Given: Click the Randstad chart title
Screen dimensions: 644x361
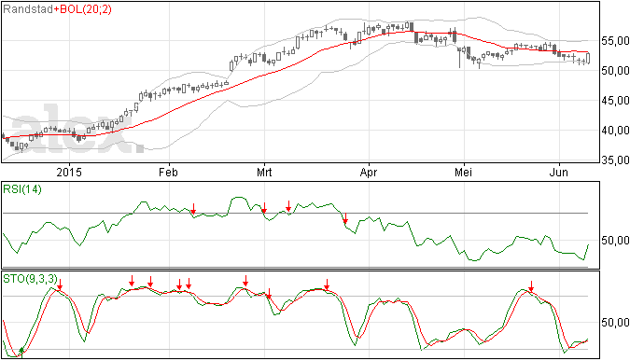Looking at the screenshot, I should [27, 9].
